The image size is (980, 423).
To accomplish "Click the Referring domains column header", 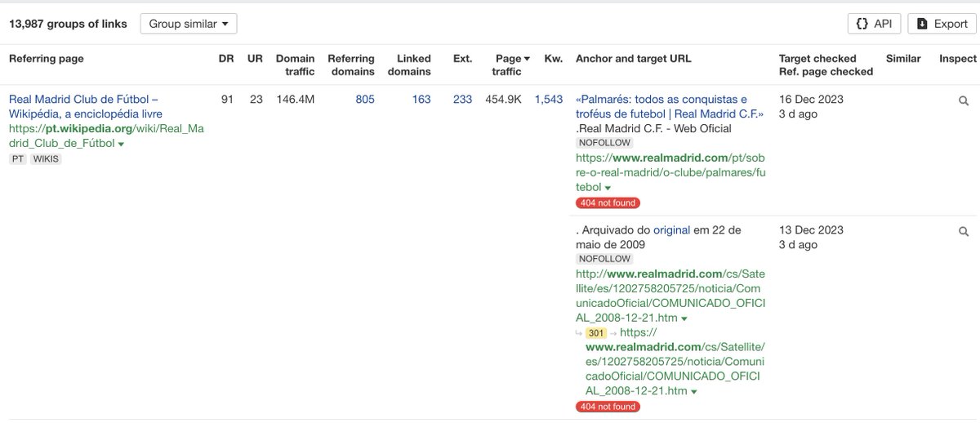I will click(x=351, y=65).
